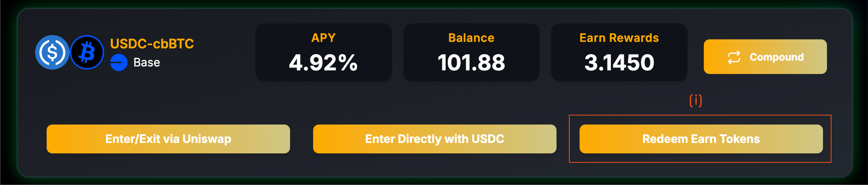Click Enter/Exit via Uniswap button
The image size is (868, 185).
coord(168,139)
